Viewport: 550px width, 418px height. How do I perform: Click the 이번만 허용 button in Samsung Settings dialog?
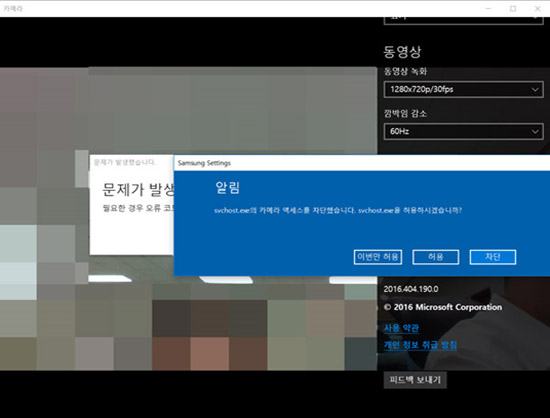378,257
